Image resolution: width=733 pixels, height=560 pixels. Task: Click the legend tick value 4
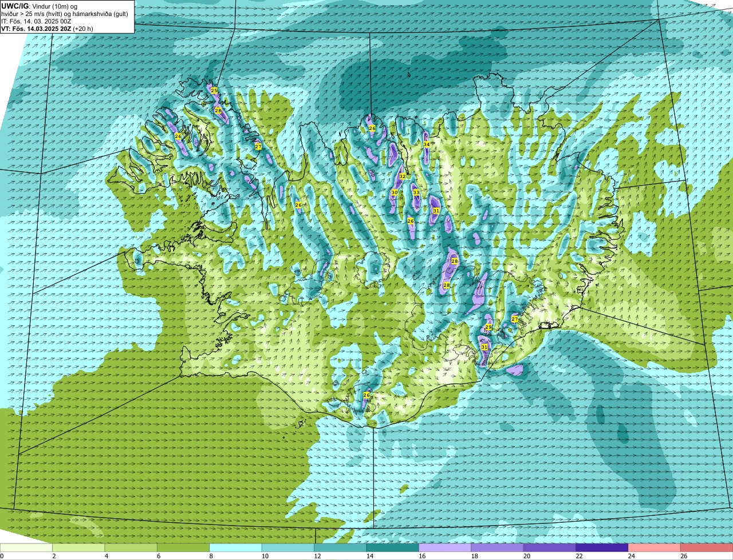[x=107, y=556]
